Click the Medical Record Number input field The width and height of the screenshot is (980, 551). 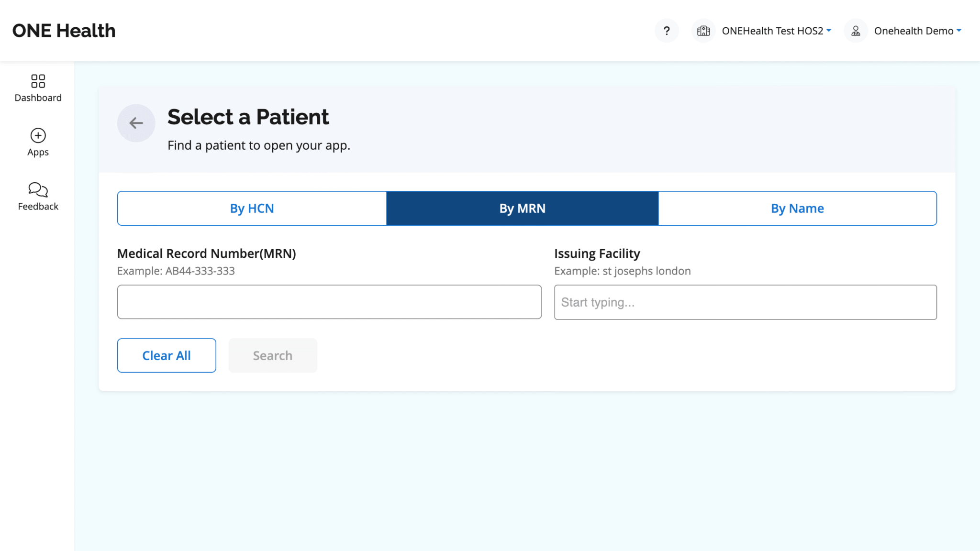329,302
